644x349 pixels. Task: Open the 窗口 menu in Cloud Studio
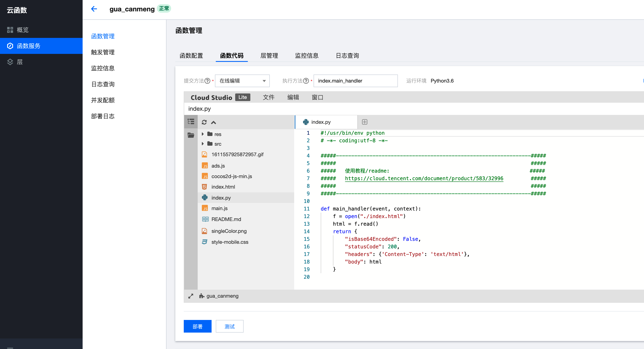click(x=318, y=97)
